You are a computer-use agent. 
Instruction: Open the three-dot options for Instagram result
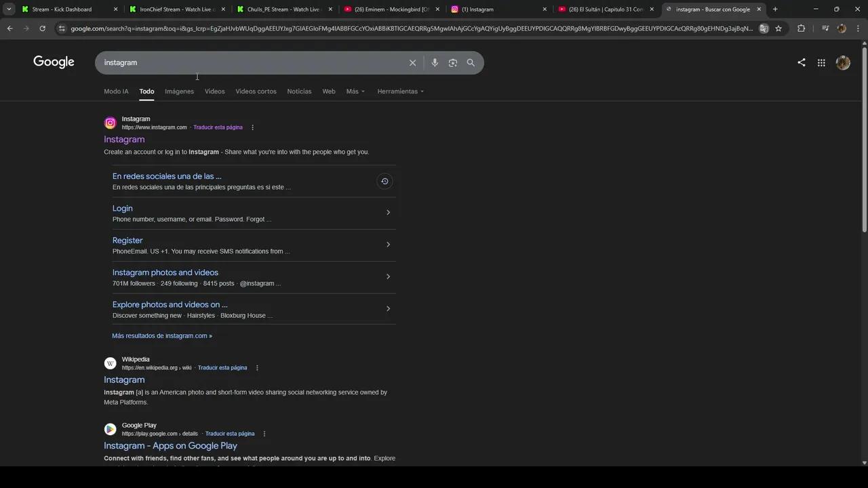coord(252,127)
